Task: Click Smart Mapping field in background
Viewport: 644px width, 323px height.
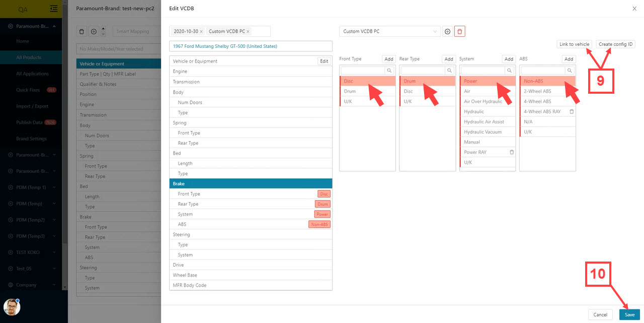Action: [x=136, y=31]
